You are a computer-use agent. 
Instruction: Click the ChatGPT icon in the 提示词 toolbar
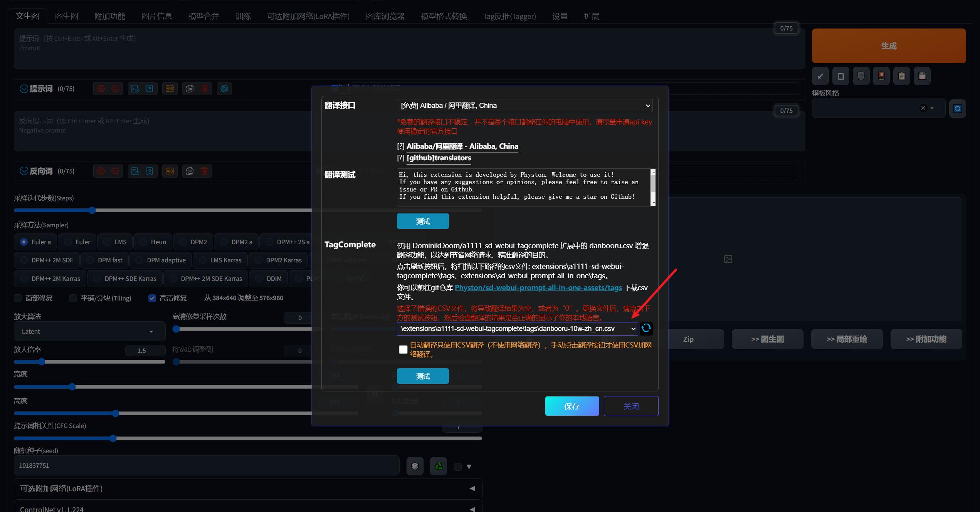click(224, 89)
